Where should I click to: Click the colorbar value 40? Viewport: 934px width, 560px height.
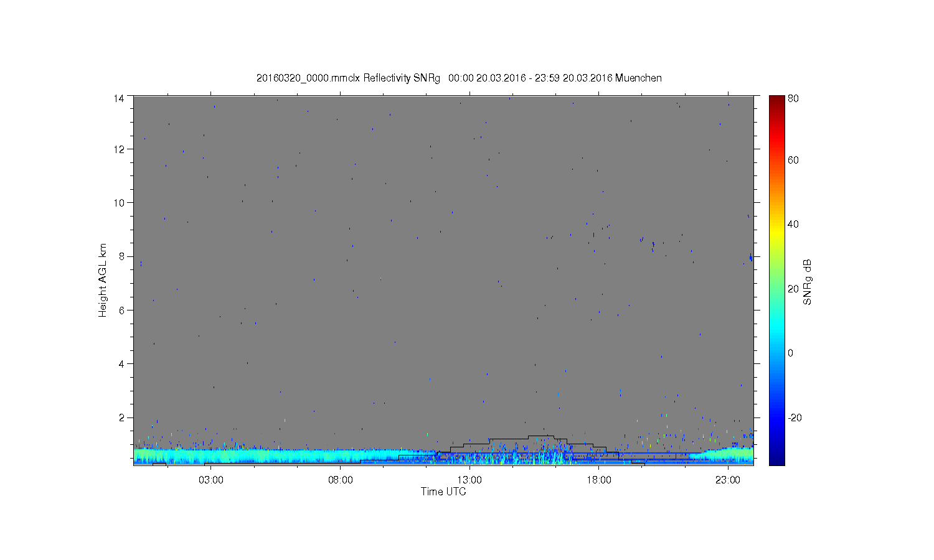(793, 225)
